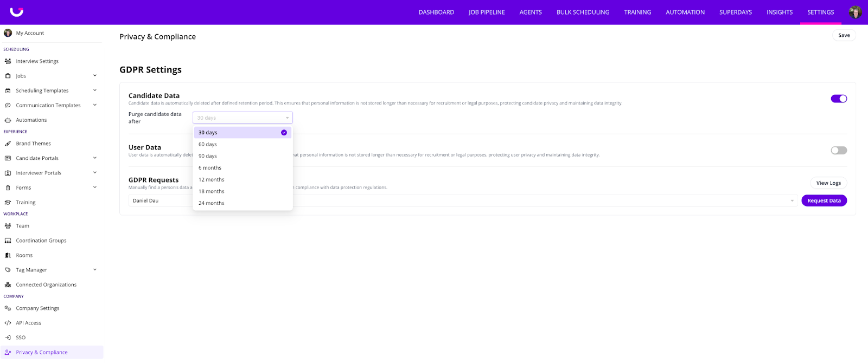The image size is (868, 363).
Task: Pick the 12 months retention option
Action: pos(242,179)
